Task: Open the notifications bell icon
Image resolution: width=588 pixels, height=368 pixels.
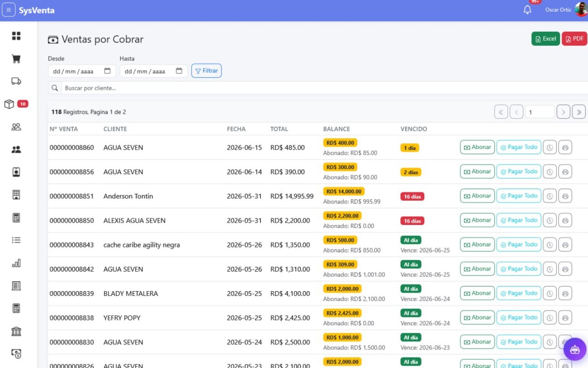Action: pyautogui.click(x=527, y=10)
